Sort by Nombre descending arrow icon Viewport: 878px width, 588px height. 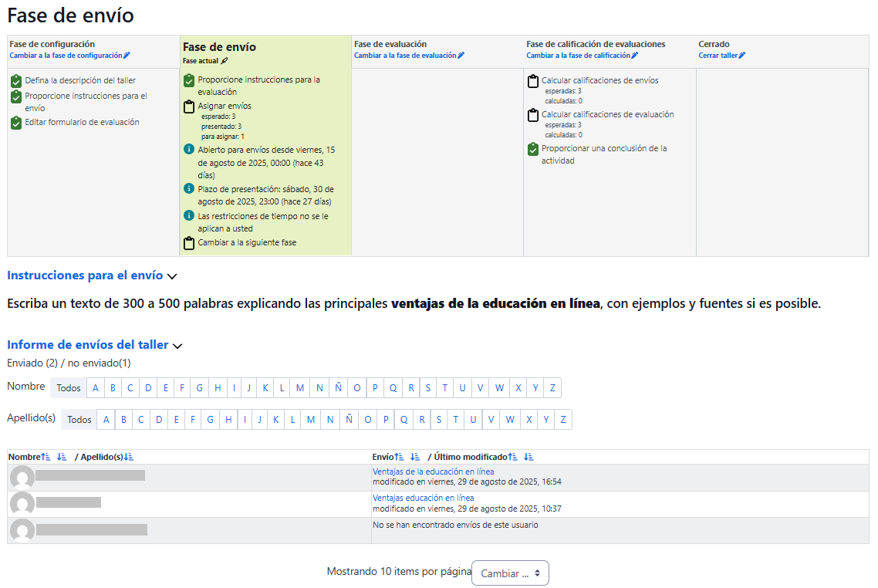[62, 457]
